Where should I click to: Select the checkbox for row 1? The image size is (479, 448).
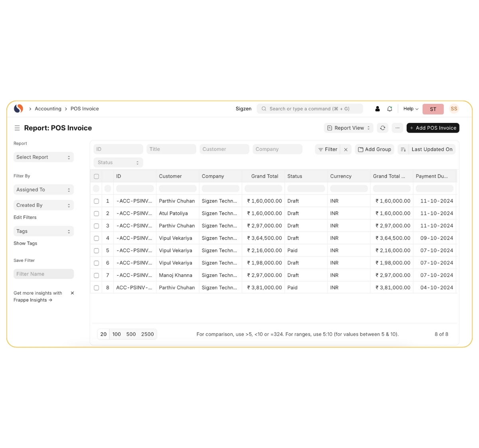tap(96, 201)
